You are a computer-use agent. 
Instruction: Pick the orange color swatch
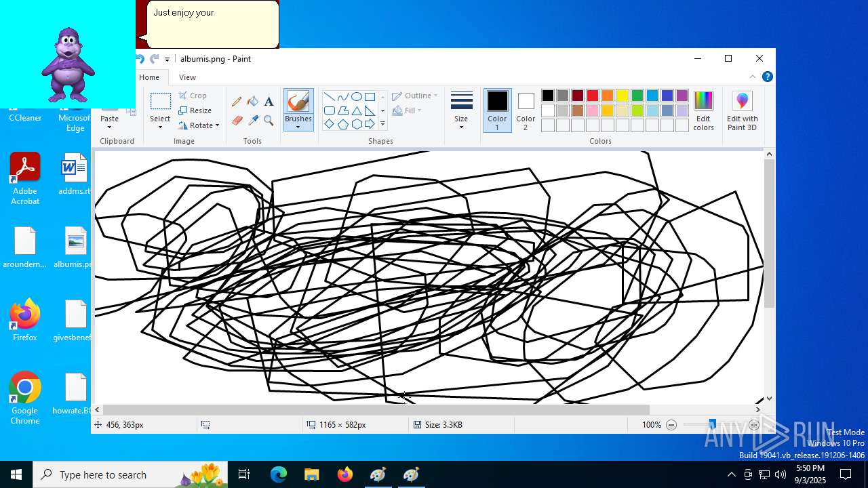pyautogui.click(x=608, y=96)
